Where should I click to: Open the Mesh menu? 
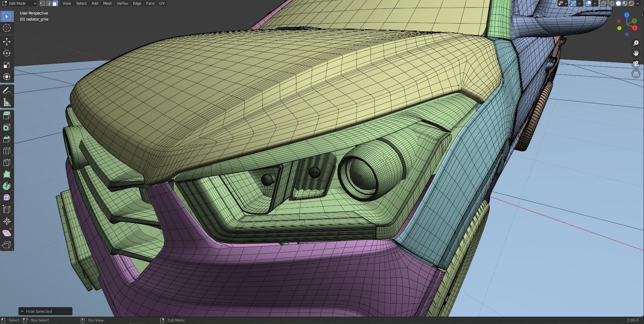point(107,3)
